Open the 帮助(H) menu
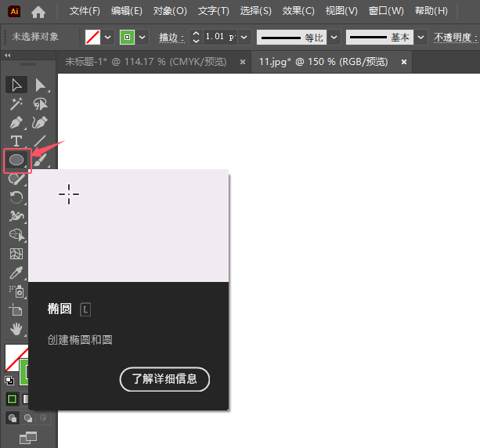Viewport: 480px width, 448px height. click(431, 11)
